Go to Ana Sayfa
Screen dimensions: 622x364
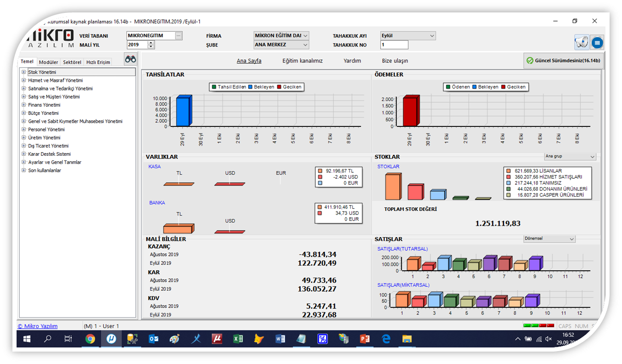pyautogui.click(x=249, y=61)
